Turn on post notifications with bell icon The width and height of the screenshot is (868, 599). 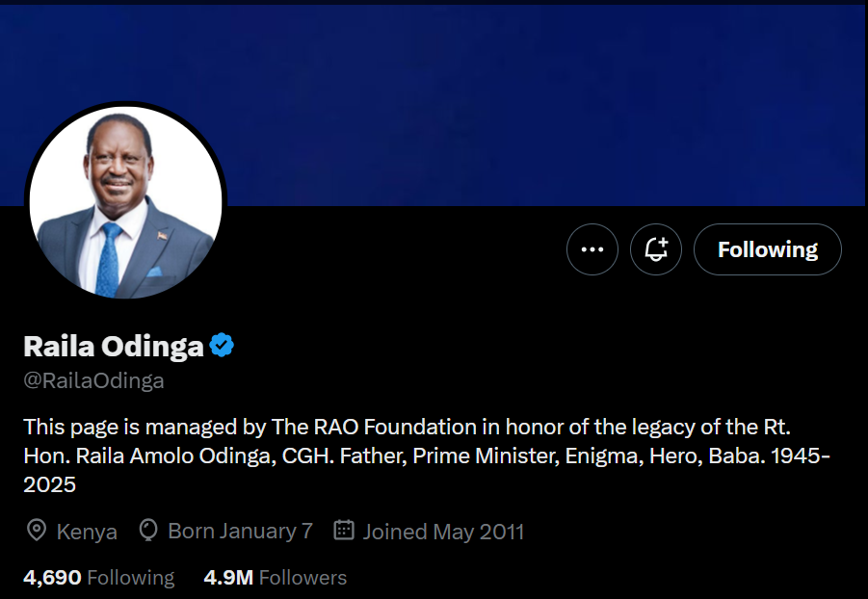[x=656, y=249]
